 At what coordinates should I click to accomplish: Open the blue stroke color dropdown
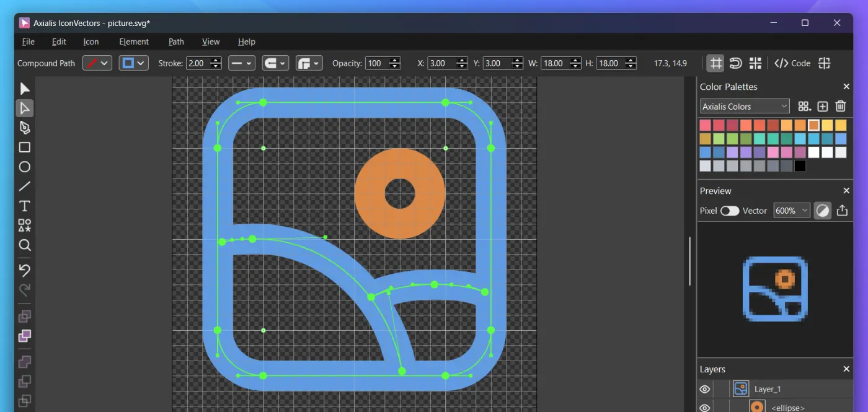[134, 63]
